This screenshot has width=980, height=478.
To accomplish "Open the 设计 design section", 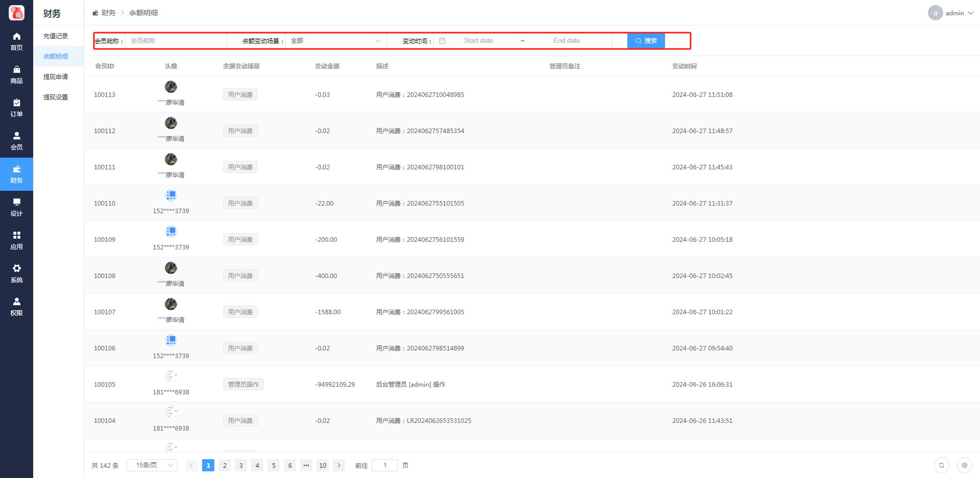I will click(16, 207).
